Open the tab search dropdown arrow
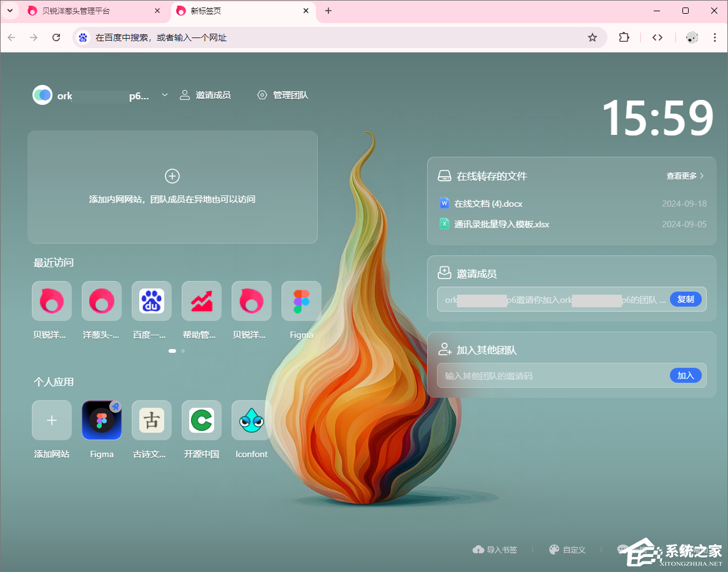 tap(10, 11)
